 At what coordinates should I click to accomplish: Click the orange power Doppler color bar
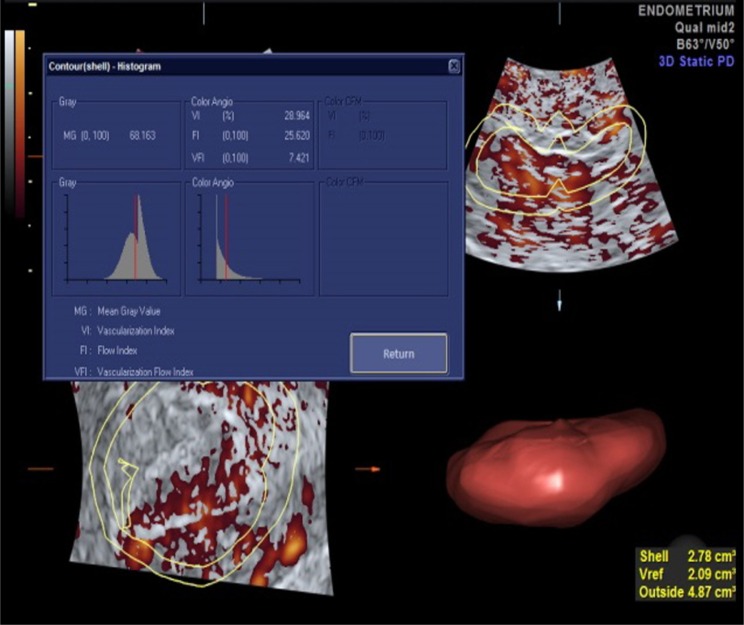tap(20, 130)
